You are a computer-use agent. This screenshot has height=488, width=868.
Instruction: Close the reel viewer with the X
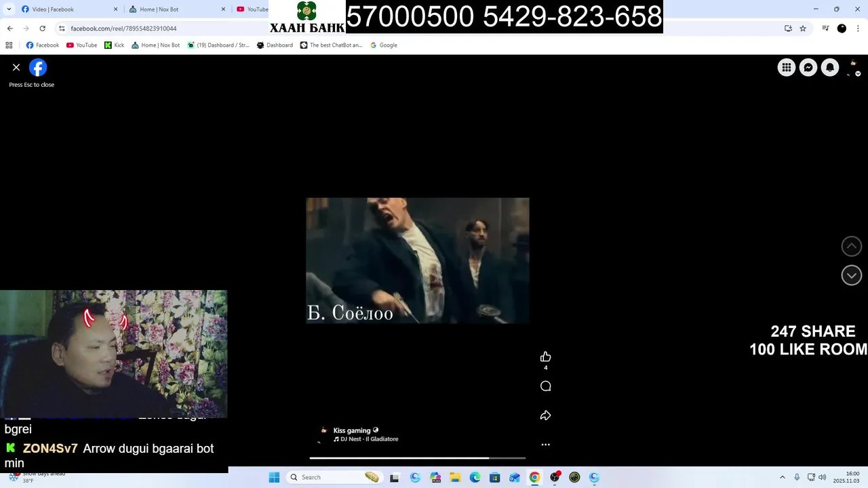pos(16,67)
